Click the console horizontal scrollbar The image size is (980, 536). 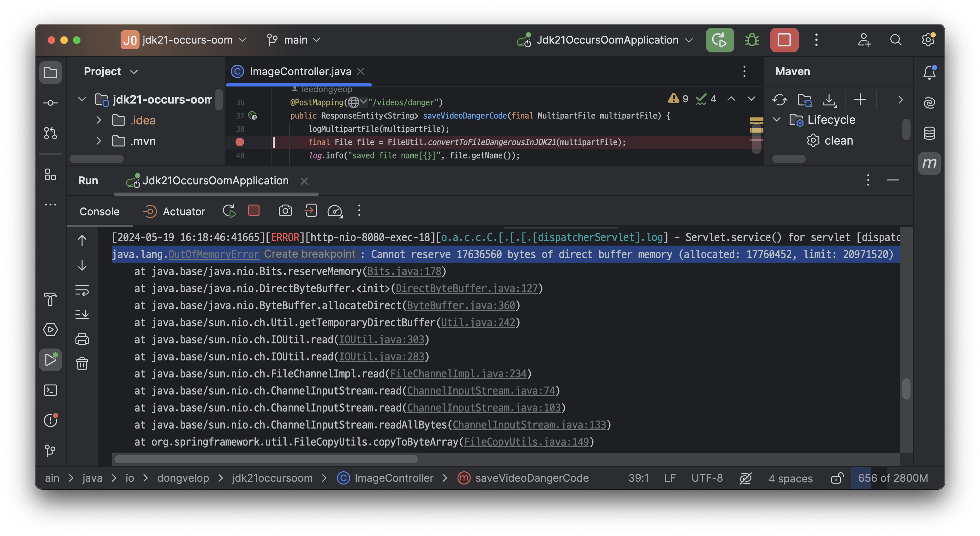tap(266, 459)
